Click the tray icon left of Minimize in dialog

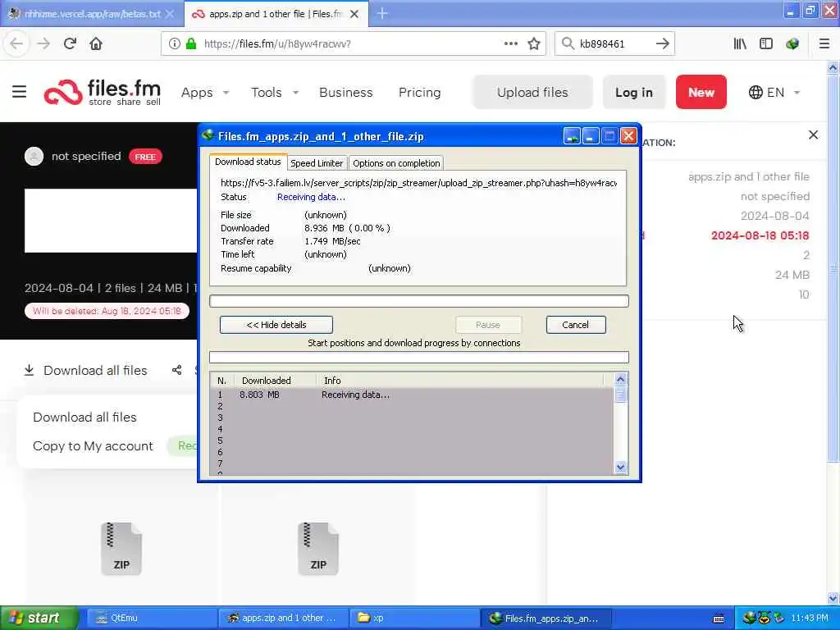point(572,136)
